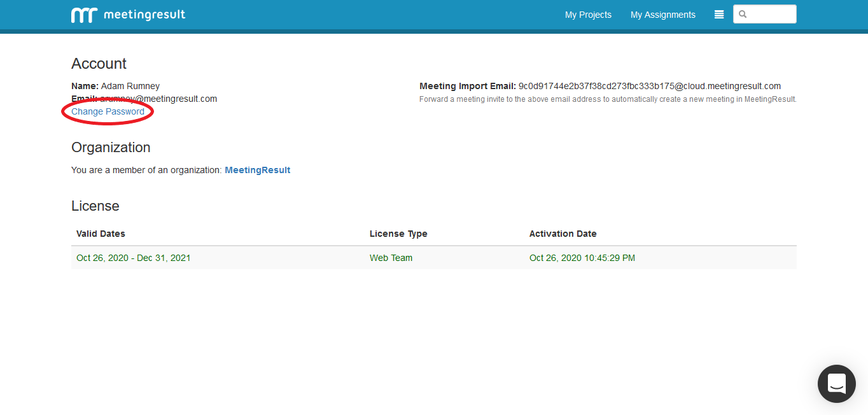Viewport: 868px width, 415px height.
Task: Click the Account section heading
Action: point(99,64)
